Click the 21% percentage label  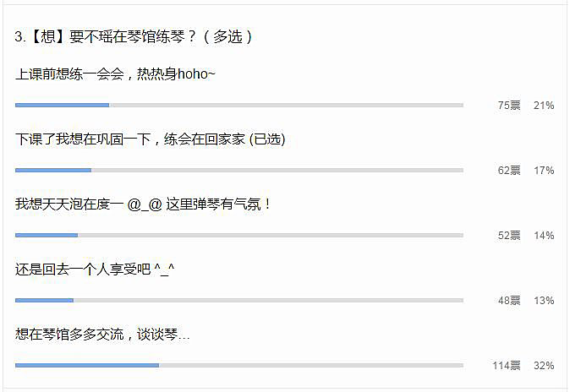[544, 106]
